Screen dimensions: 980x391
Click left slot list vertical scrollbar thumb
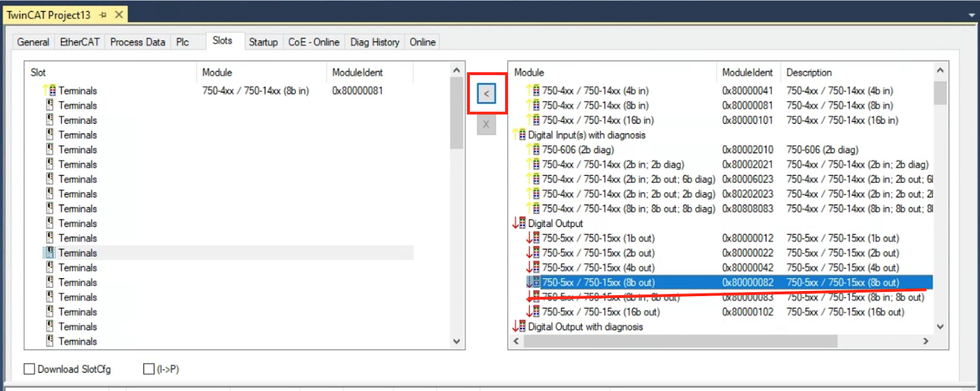(457, 113)
